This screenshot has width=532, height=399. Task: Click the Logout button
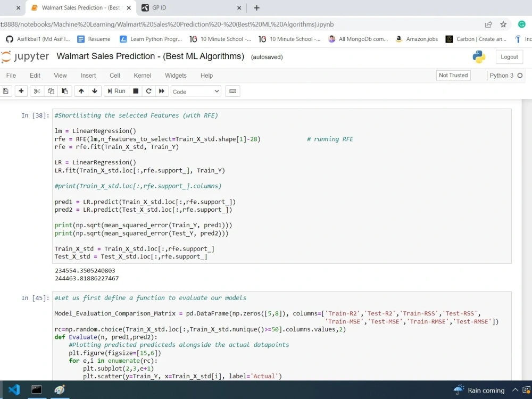coord(509,56)
